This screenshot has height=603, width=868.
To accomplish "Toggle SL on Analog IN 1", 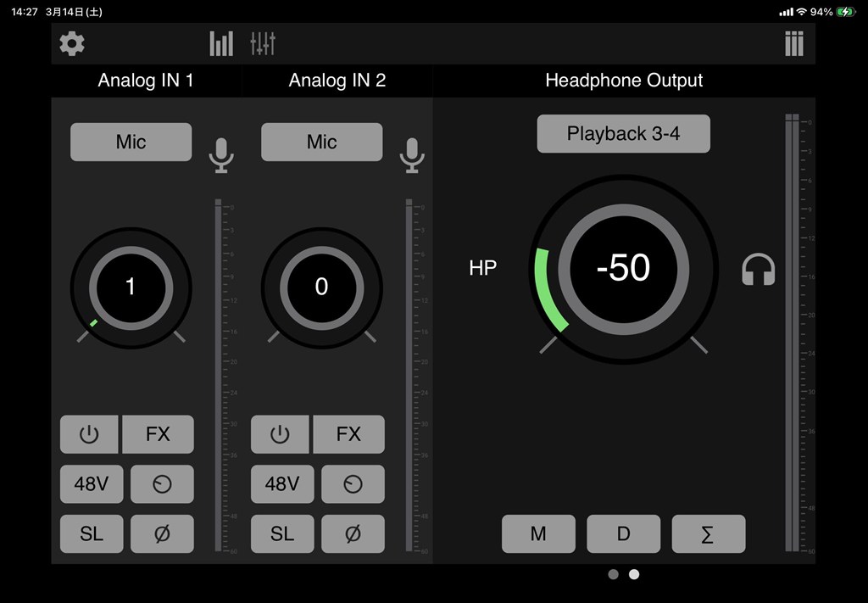I will pos(91,533).
